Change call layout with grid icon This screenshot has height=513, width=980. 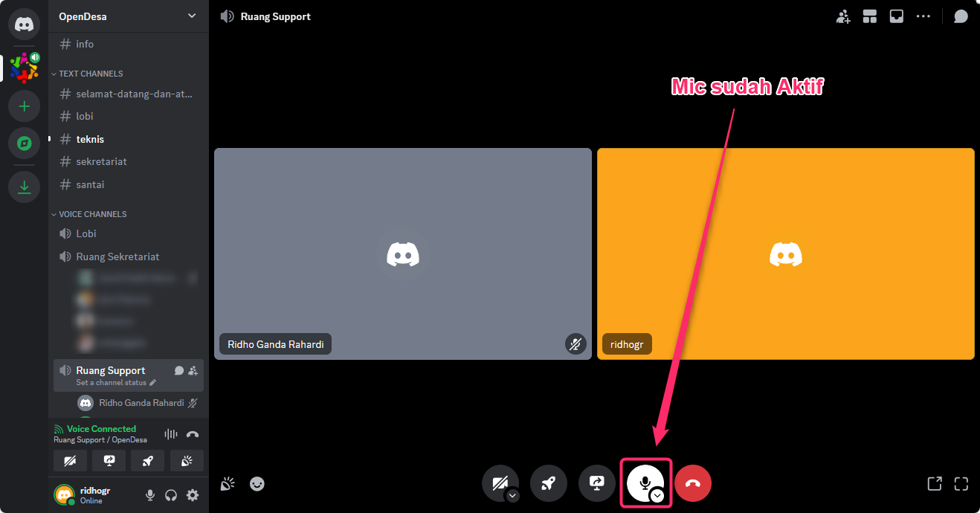click(x=870, y=16)
